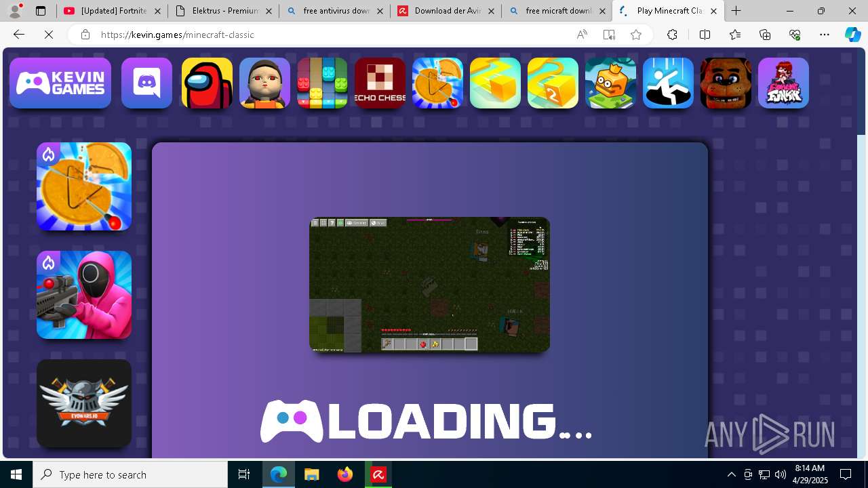Open Copilot sidebar
This screenshot has height=488, width=868.
tap(852, 35)
